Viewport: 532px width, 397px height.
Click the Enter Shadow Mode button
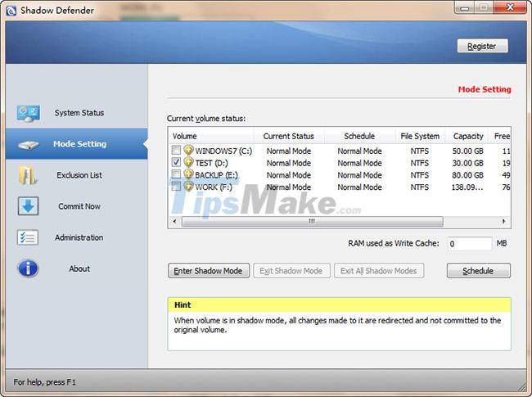pos(209,271)
